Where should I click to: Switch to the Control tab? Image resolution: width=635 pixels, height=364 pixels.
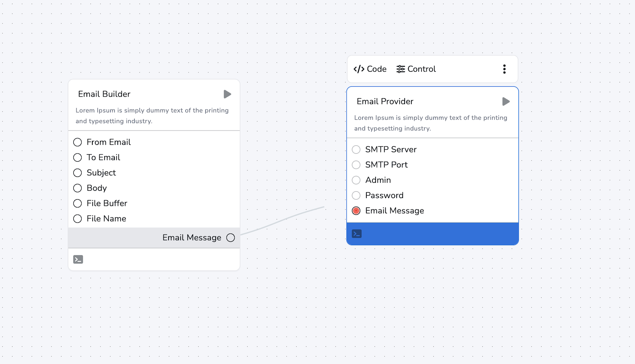coord(416,69)
